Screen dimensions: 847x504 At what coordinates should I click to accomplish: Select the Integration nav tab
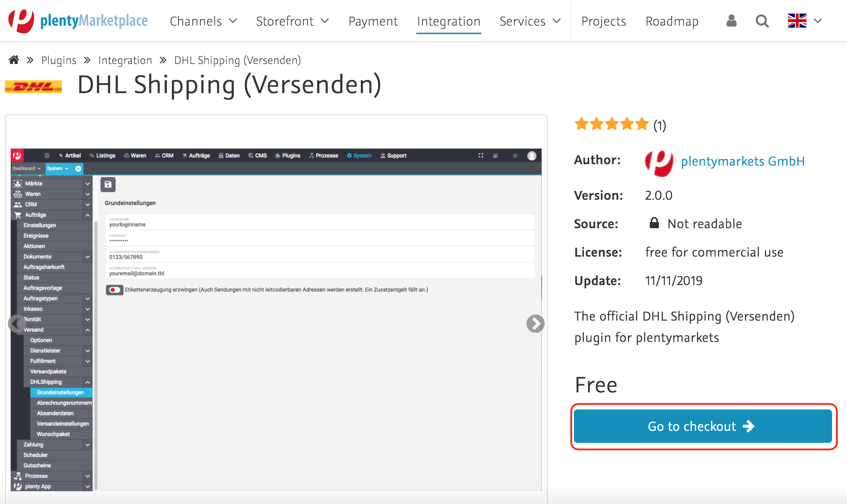pos(448,21)
